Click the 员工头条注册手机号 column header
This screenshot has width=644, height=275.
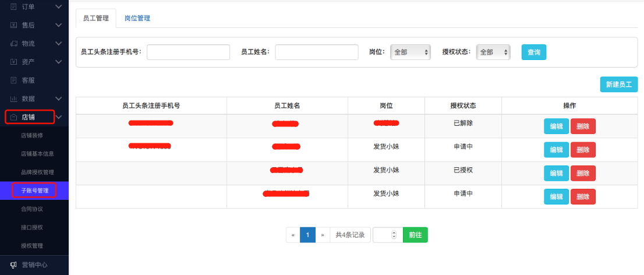151,105
